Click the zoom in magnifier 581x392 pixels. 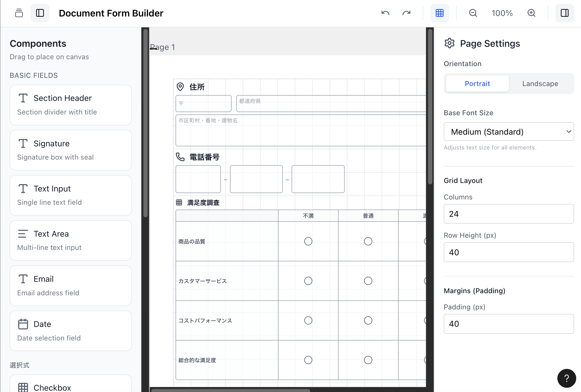pyautogui.click(x=531, y=13)
